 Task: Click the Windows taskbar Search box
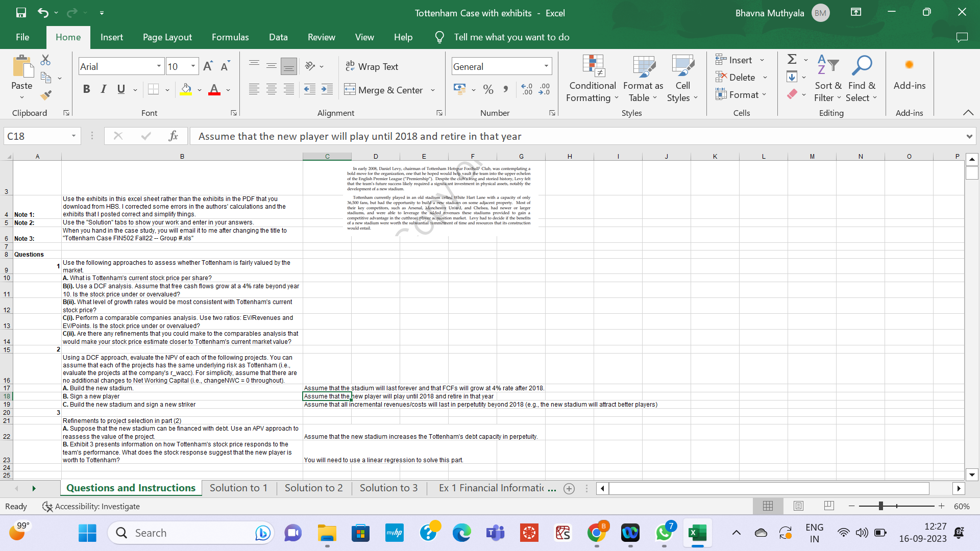191,533
